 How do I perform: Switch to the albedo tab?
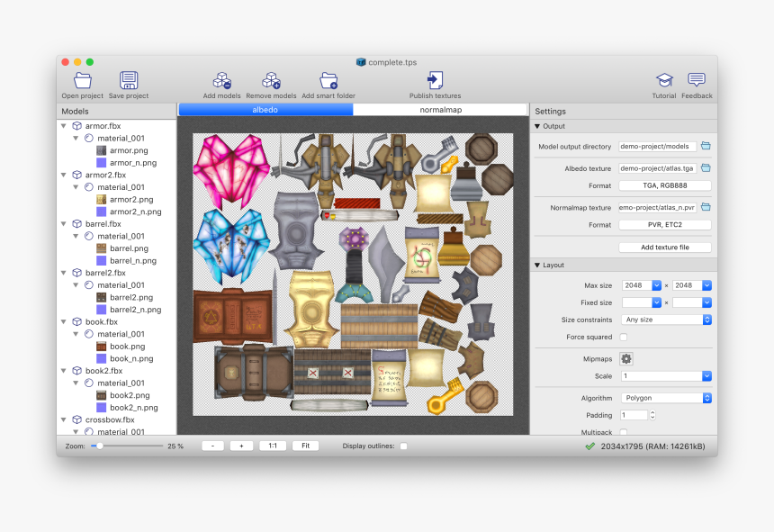tap(265, 110)
